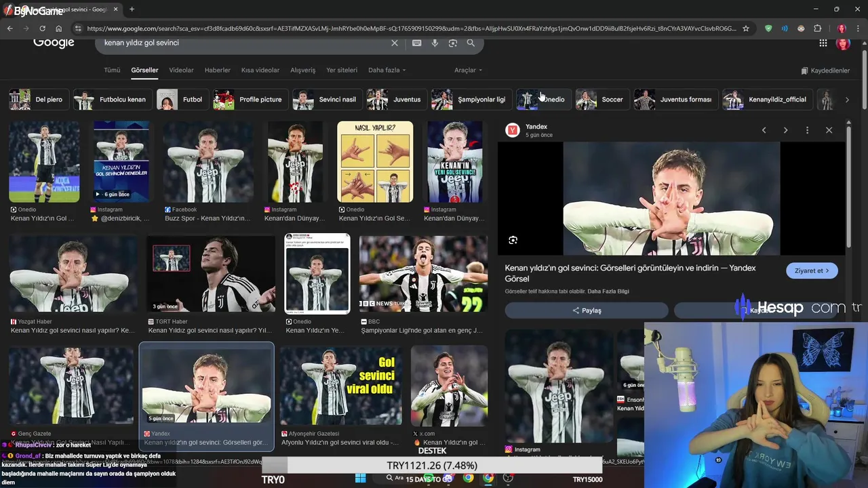Screen dimensions: 868x488
Task: Open the Google apps grid icon
Action: pyautogui.click(x=823, y=43)
